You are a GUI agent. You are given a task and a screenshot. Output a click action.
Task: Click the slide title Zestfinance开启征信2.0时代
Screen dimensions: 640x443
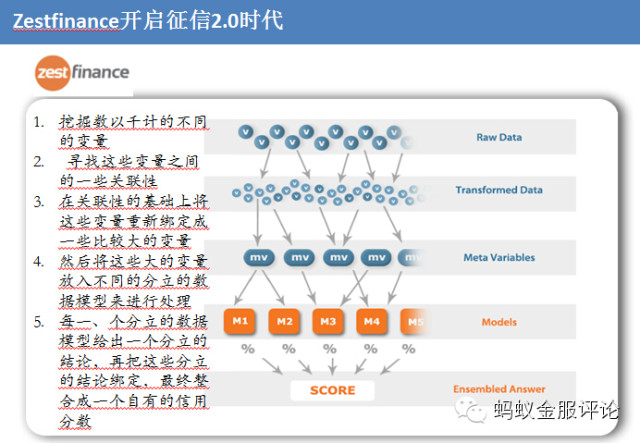click(x=148, y=20)
